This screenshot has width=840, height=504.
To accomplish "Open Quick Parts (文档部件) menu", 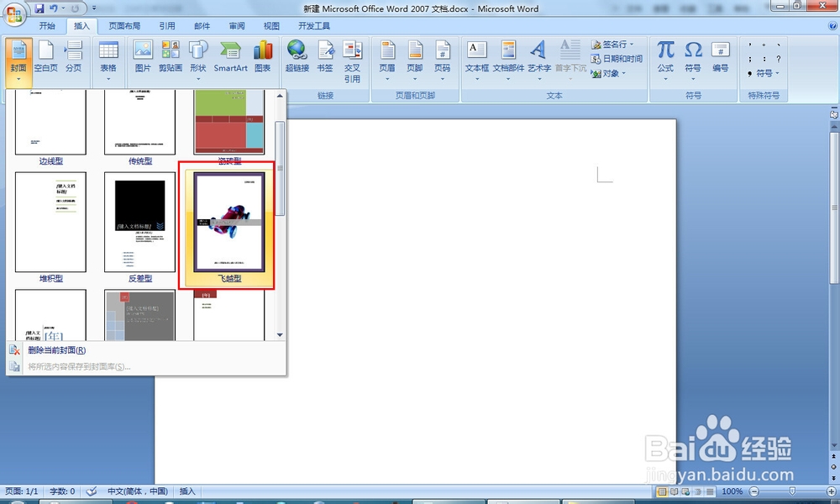I will (508, 61).
